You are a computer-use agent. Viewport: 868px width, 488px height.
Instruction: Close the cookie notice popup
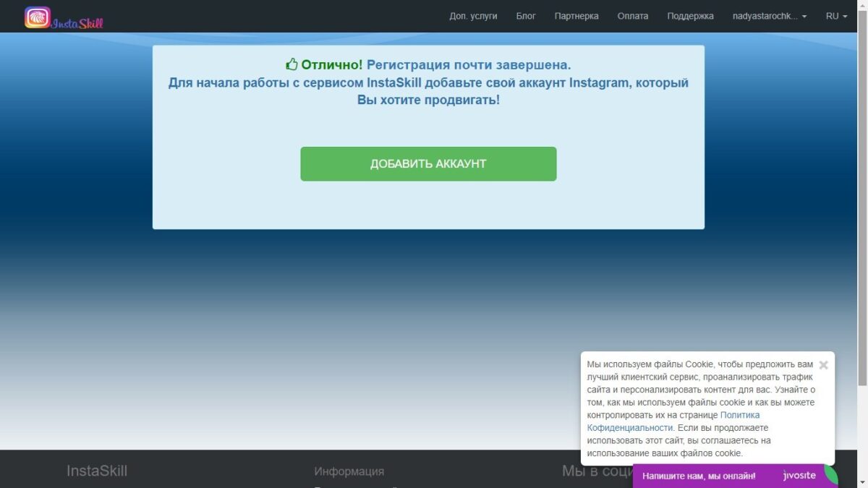coord(823,365)
